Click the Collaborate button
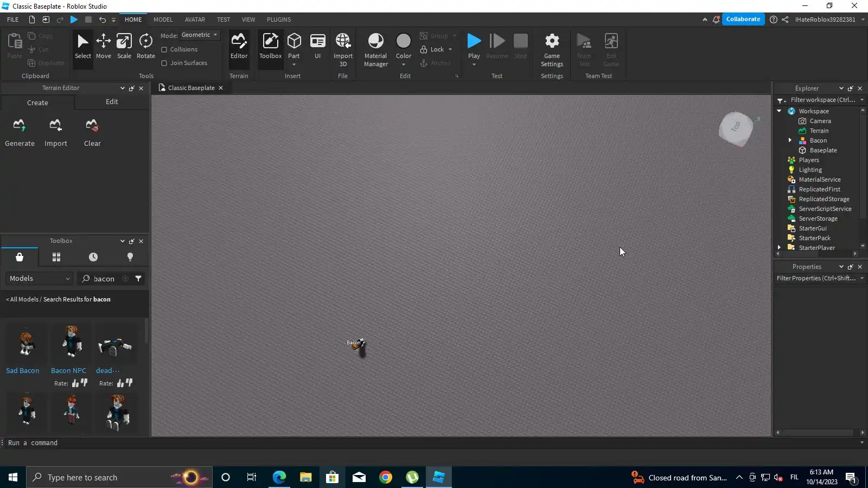Screen dimensions: 868x488 point(743,20)
